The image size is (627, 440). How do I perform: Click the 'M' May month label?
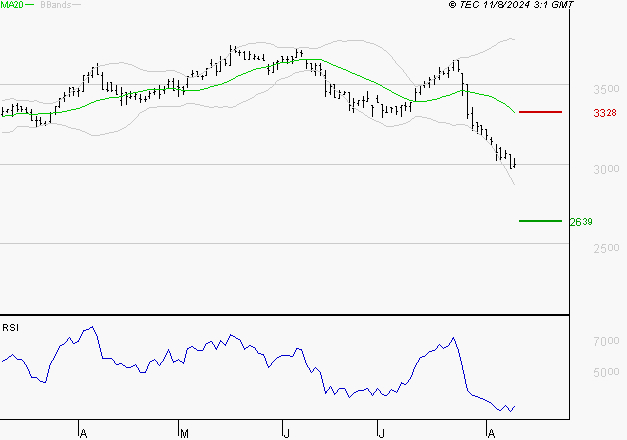click(x=184, y=434)
